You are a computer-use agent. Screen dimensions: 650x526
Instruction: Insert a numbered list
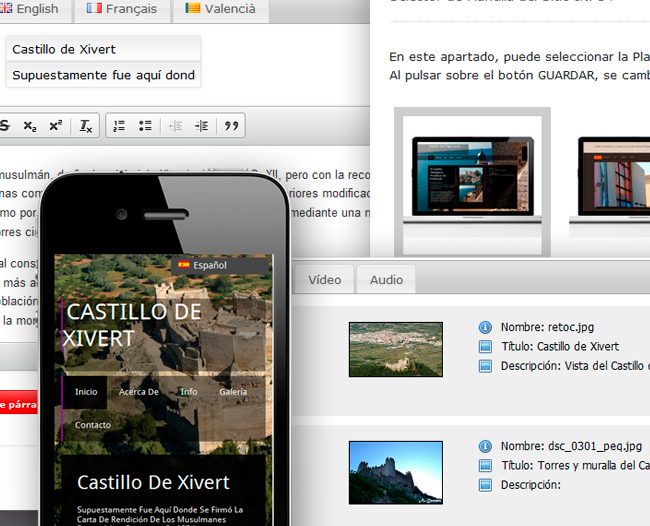[x=119, y=126]
